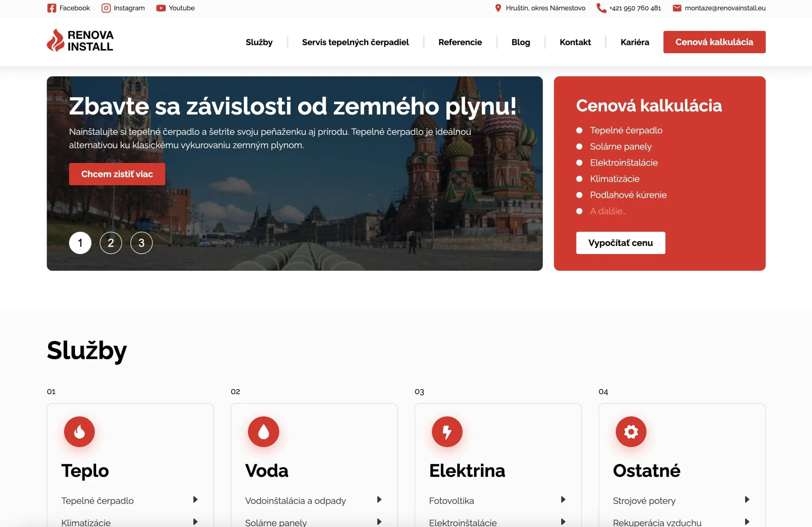
Task: Open the Služby menu item
Action: 259,42
